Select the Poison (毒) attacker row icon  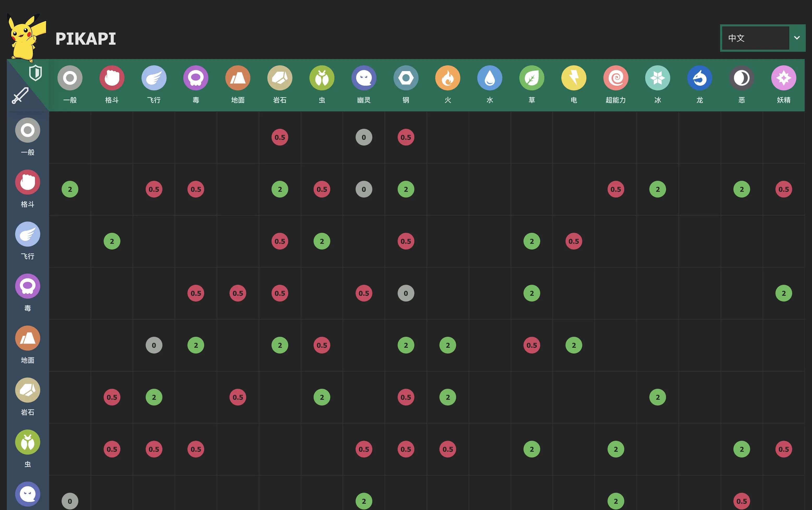pyautogui.click(x=28, y=286)
